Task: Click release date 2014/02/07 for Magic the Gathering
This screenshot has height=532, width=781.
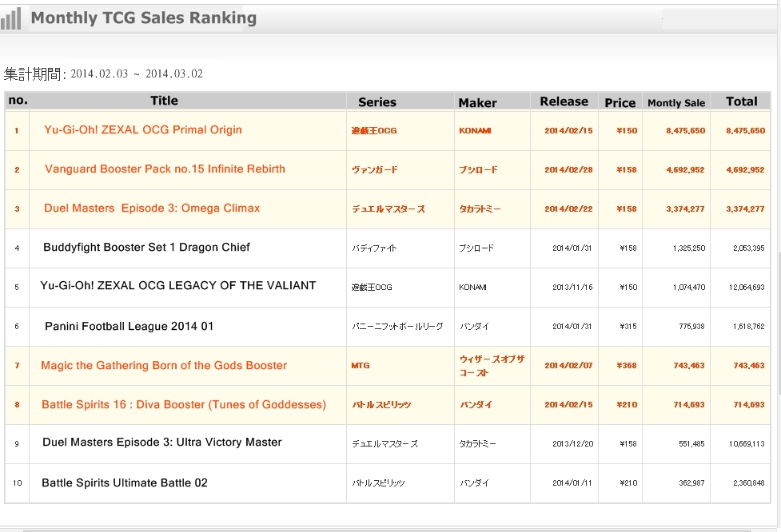Action: click(x=568, y=366)
